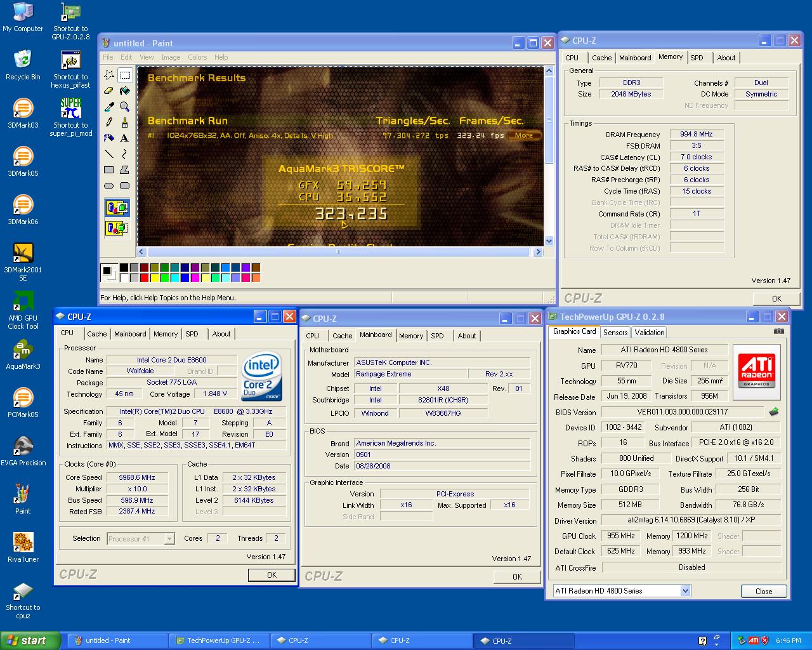The height and width of the screenshot is (650, 812).
Task: Click the Core Speed value 5968.6 MHz
Action: point(136,477)
